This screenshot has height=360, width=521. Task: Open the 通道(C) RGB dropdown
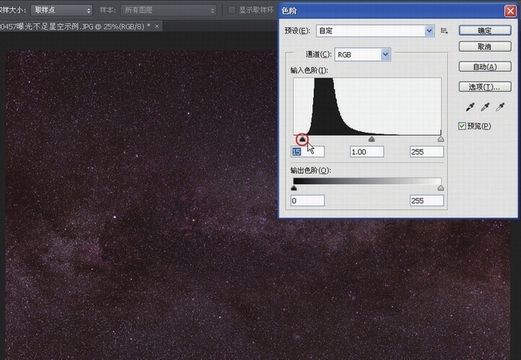pos(362,54)
